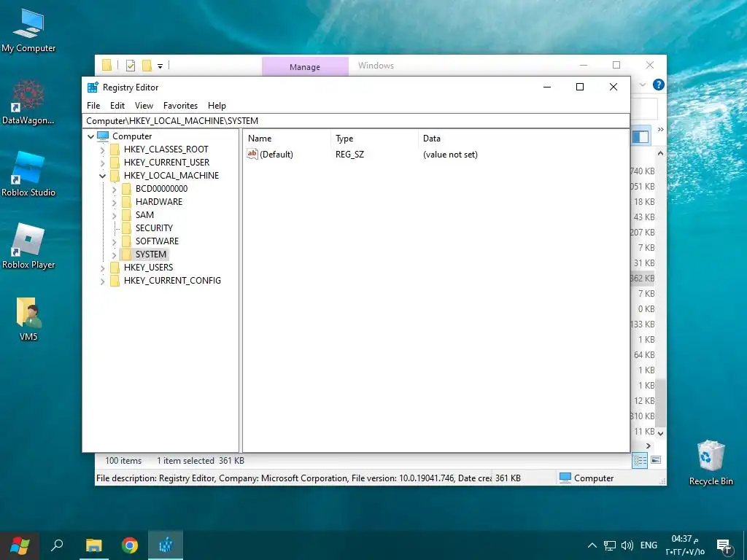The width and height of the screenshot is (747, 560).
Task: Click the Registry Editor title bar icon
Action: (x=93, y=87)
